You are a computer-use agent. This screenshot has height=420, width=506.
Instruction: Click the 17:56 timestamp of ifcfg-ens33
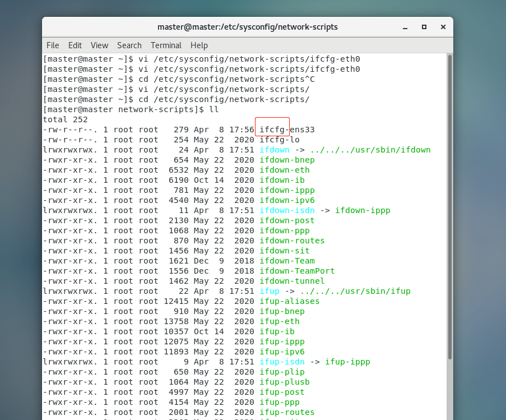coord(242,130)
